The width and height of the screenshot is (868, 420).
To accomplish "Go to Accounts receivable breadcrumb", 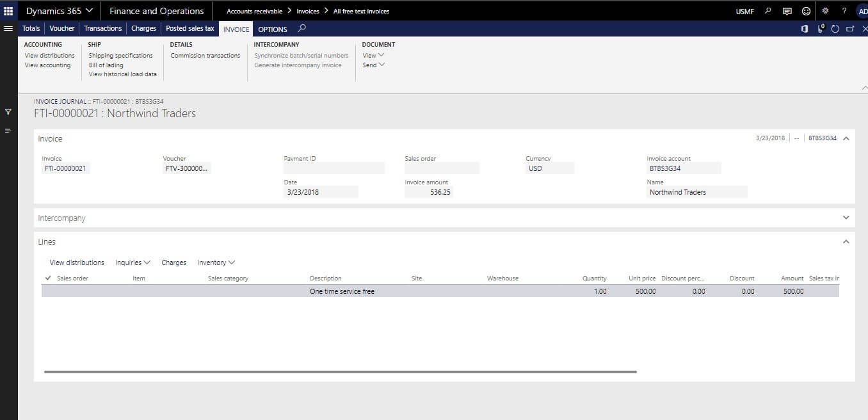I will (255, 11).
